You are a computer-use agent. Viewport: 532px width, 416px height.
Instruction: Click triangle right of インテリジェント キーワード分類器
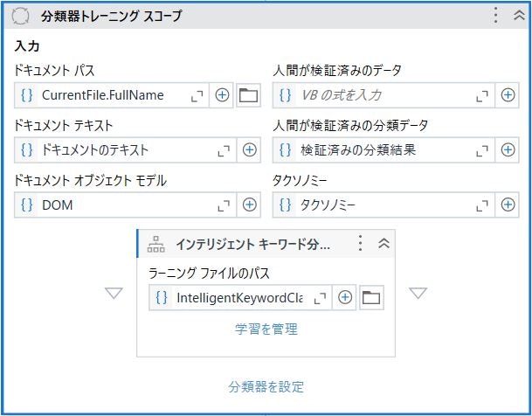coord(418,293)
